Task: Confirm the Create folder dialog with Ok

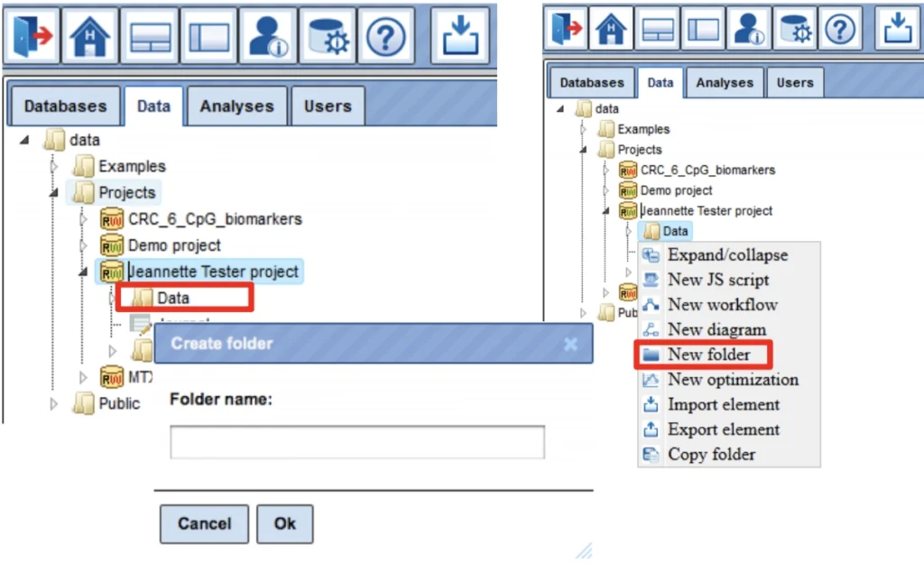Action: click(284, 523)
